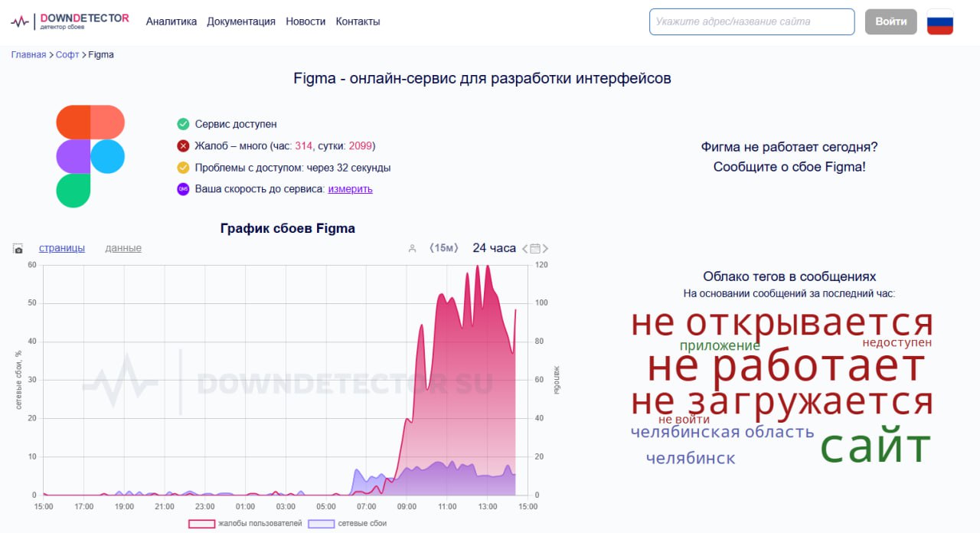Click the green service available check icon

click(x=183, y=124)
